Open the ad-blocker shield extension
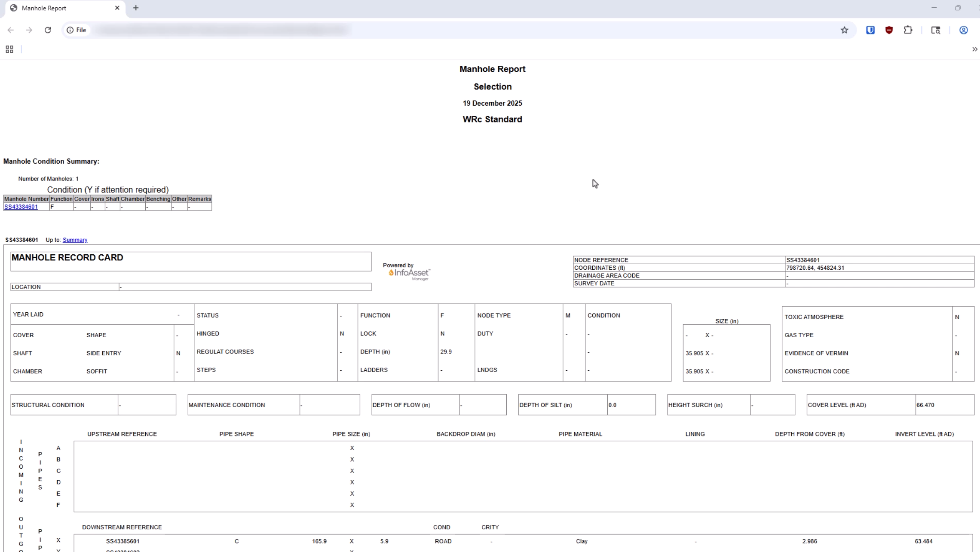 point(889,30)
